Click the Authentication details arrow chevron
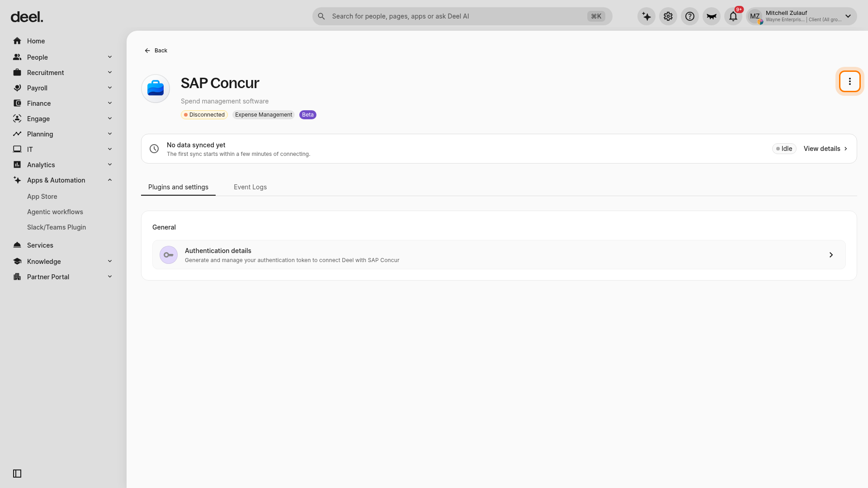The width and height of the screenshot is (868, 488). pyautogui.click(x=831, y=255)
